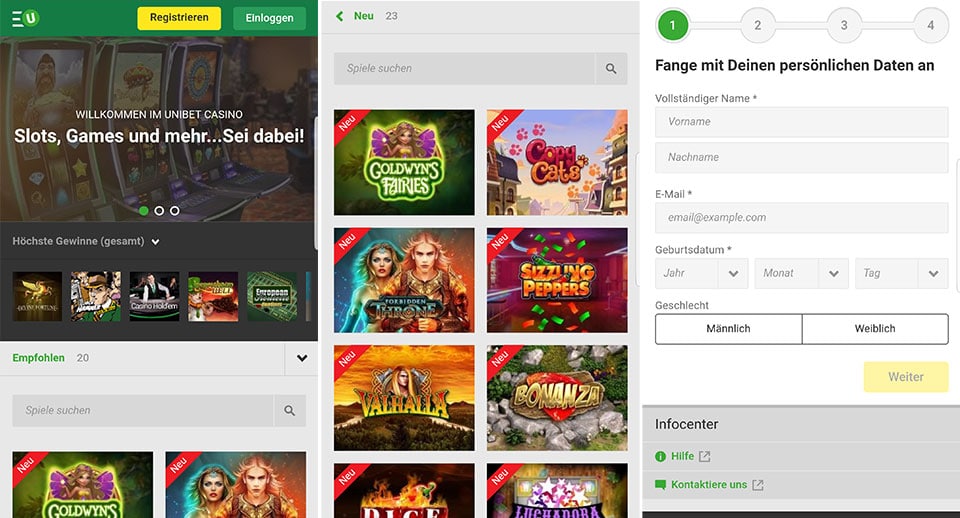Click the search magnifier icon in the Neu panel
960x518 pixels.
[x=611, y=69]
